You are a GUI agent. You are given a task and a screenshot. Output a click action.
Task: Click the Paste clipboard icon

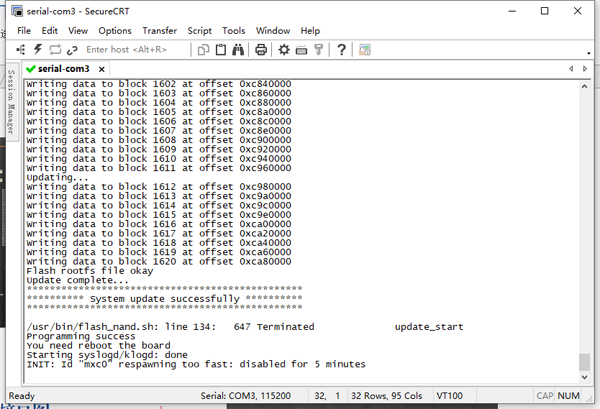(221, 50)
